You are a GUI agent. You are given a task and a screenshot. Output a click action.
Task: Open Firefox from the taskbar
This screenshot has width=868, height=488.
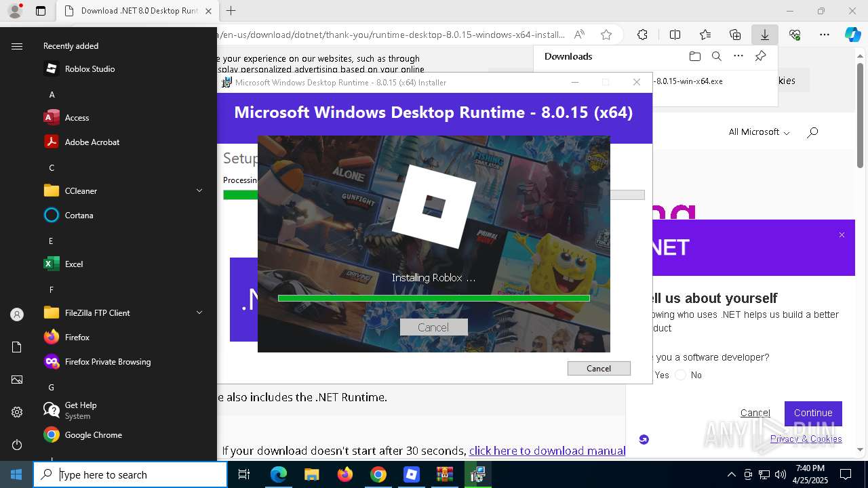(344, 474)
